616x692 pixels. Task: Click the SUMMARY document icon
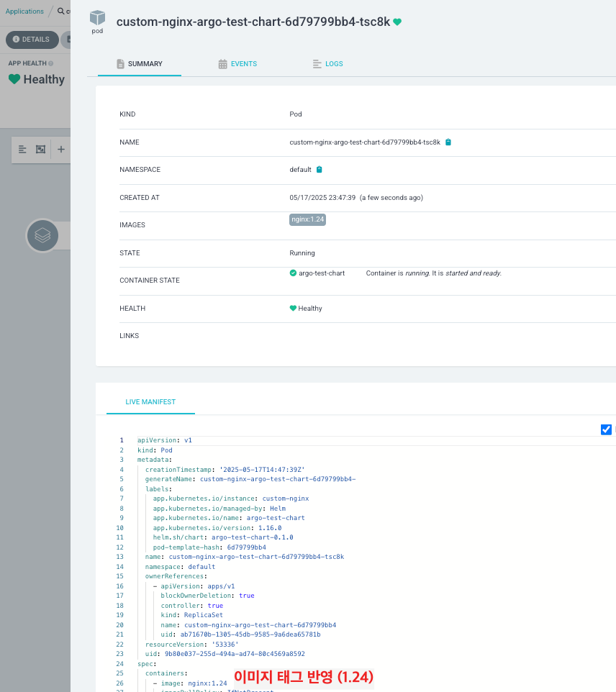[121, 64]
